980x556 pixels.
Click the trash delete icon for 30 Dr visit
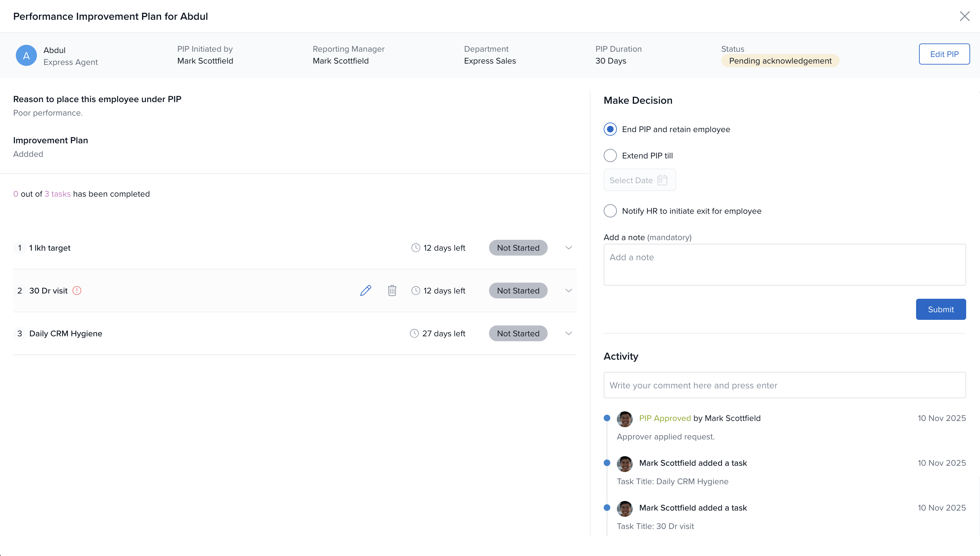click(392, 291)
